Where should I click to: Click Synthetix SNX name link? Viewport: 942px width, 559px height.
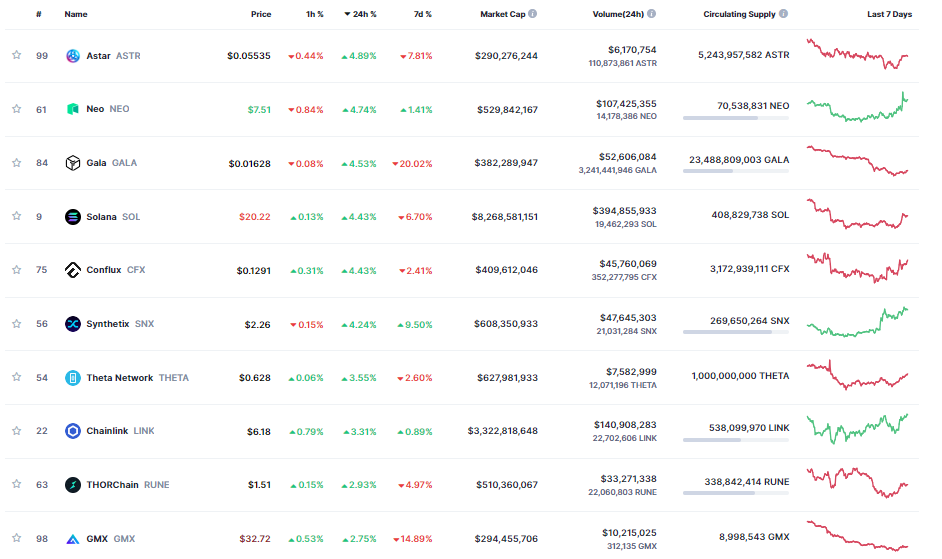120,324
